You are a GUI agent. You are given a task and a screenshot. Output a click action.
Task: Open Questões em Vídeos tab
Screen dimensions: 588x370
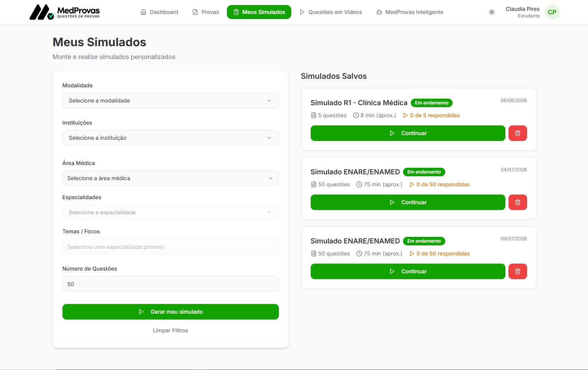[x=331, y=12]
